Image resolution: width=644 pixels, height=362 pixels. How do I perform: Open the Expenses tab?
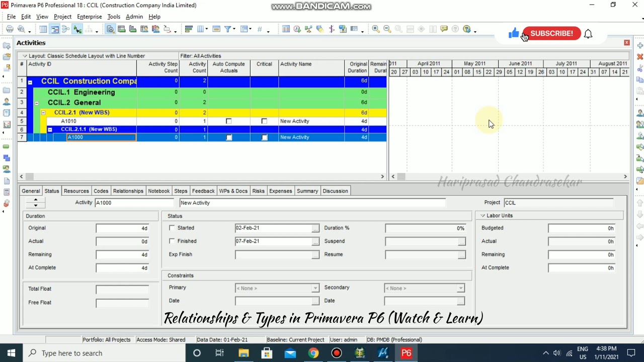(x=280, y=191)
